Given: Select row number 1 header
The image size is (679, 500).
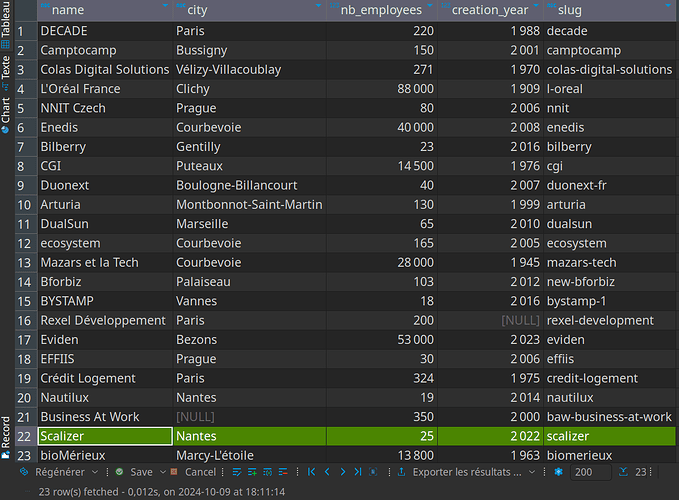Looking at the screenshot, I should 26,31.
